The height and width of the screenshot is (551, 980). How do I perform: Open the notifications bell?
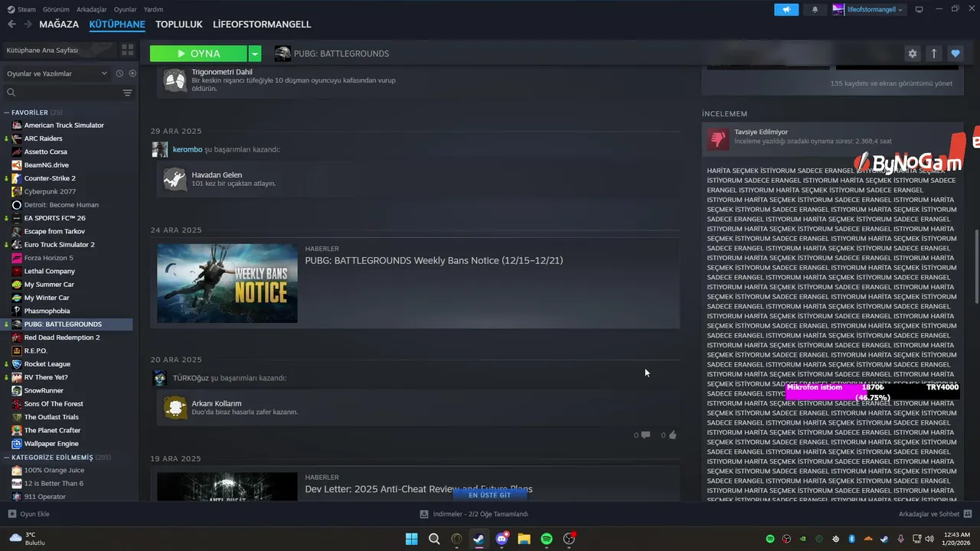[815, 9]
